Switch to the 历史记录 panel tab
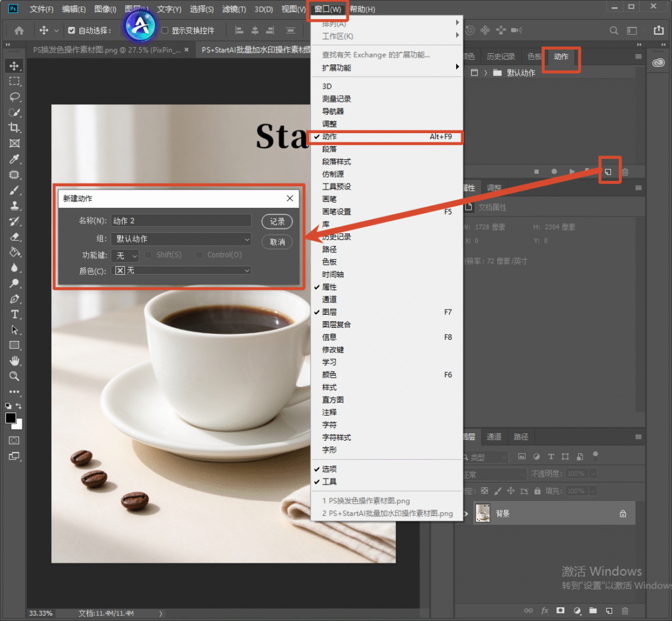672x621 pixels. pyautogui.click(x=501, y=56)
